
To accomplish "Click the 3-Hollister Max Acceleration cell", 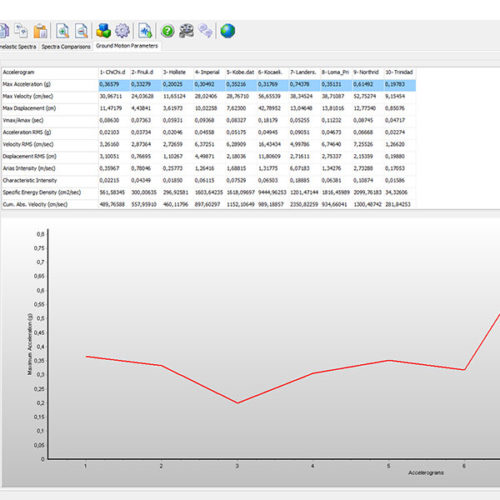I will click(177, 84).
